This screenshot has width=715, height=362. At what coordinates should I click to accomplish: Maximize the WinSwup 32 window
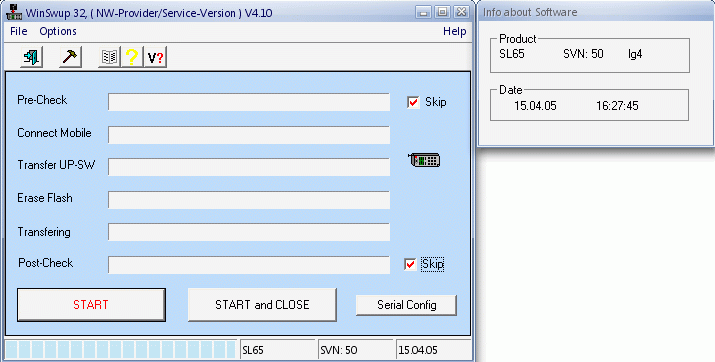click(x=442, y=12)
